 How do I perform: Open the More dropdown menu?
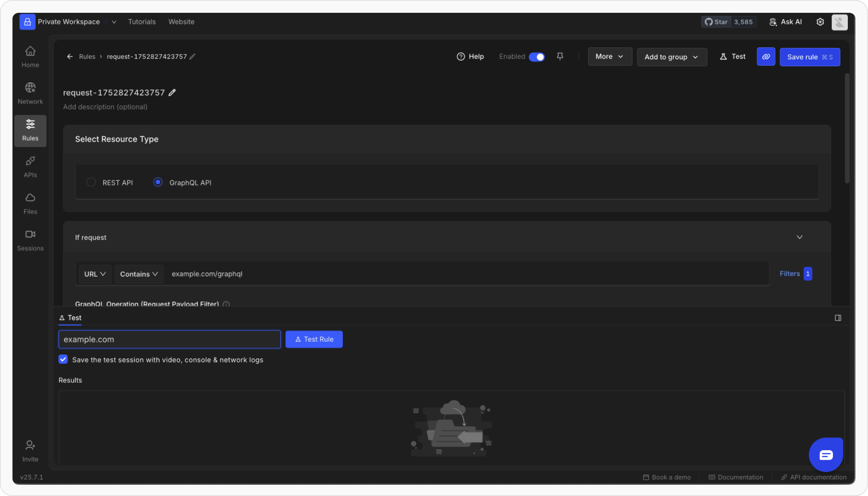tap(609, 57)
